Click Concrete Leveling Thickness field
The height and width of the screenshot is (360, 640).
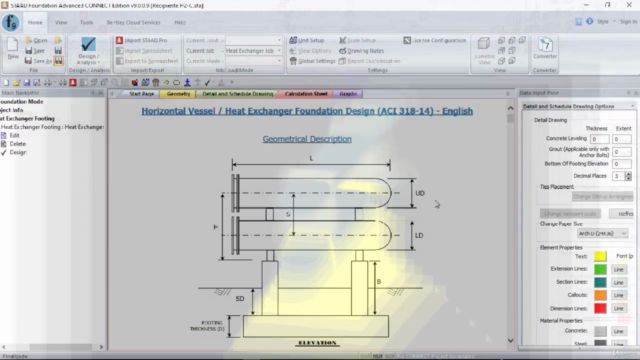[x=600, y=139]
